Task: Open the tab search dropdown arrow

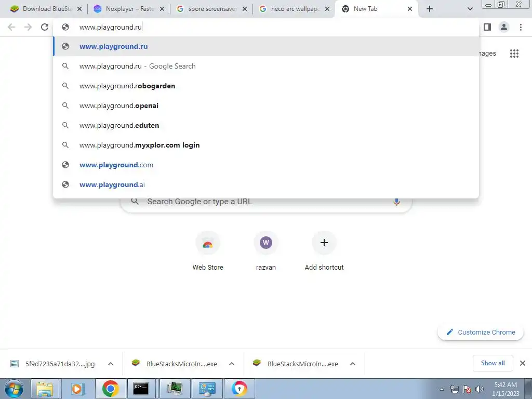Action: click(470, 9)
